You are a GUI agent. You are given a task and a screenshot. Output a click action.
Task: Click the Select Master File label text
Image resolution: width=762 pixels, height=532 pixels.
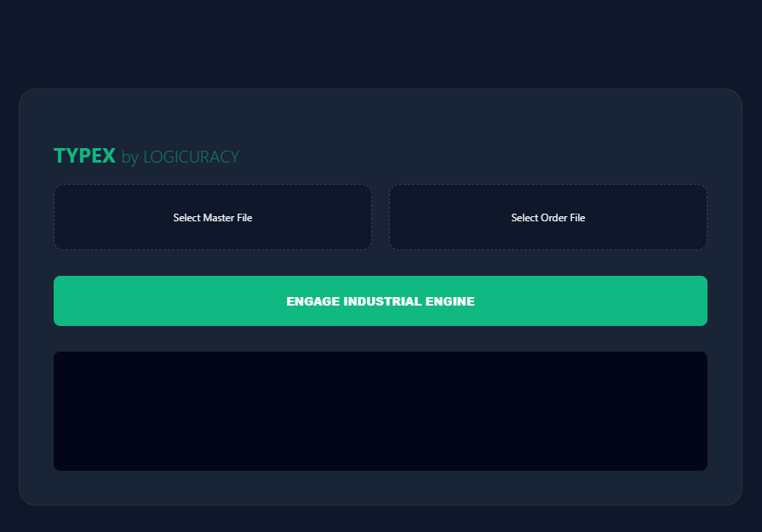pos(212,217)
